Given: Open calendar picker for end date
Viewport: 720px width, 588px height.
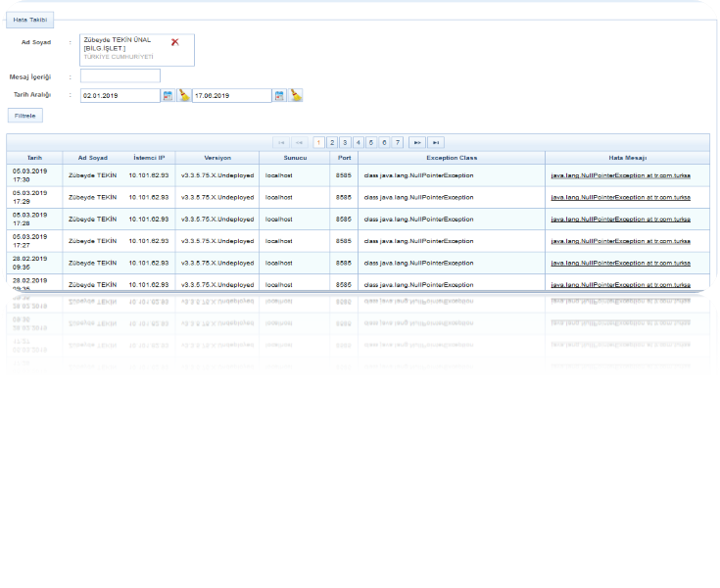Looking at the screenshot, I should click(x=279, y=95).
